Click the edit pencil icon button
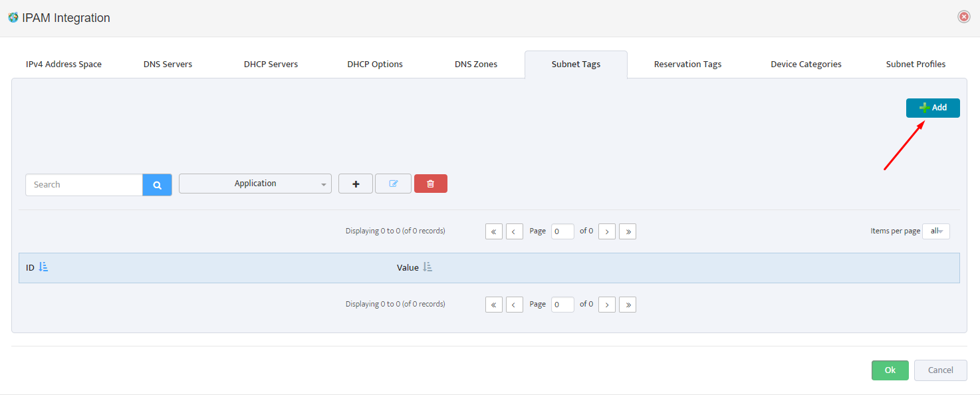The width and height of the screenshot is (980, 395). click(x=393, y=184)
